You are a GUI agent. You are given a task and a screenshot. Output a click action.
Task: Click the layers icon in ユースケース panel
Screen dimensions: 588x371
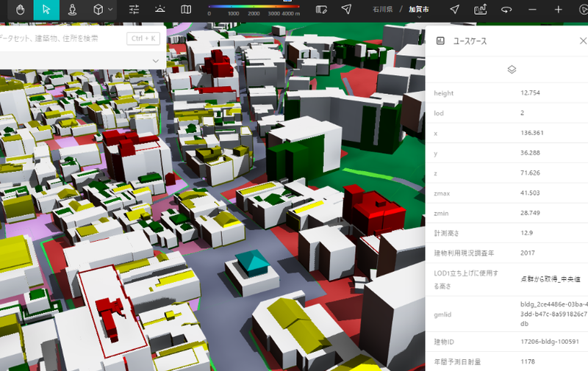coord(512,69)
